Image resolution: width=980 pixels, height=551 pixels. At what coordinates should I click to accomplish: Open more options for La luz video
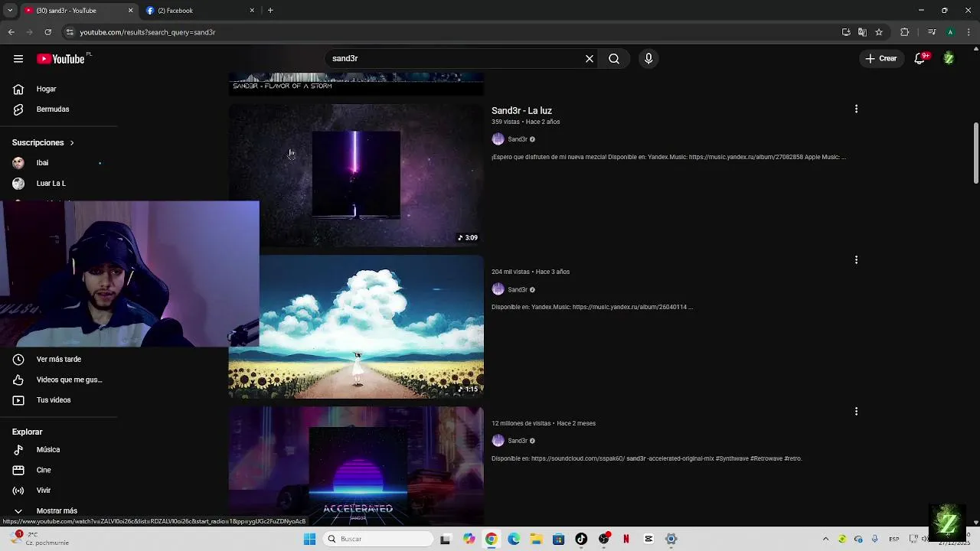tap(856, 109)
